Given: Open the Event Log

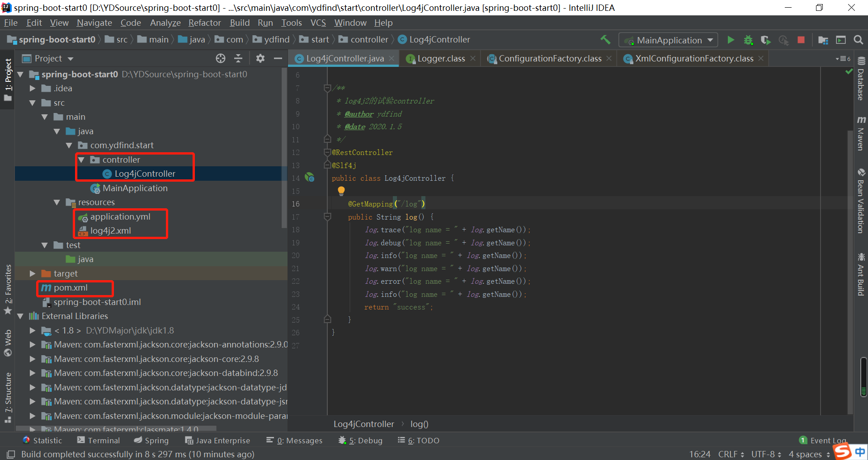Looking at the screenshot, I should click(x=823, y=440).
